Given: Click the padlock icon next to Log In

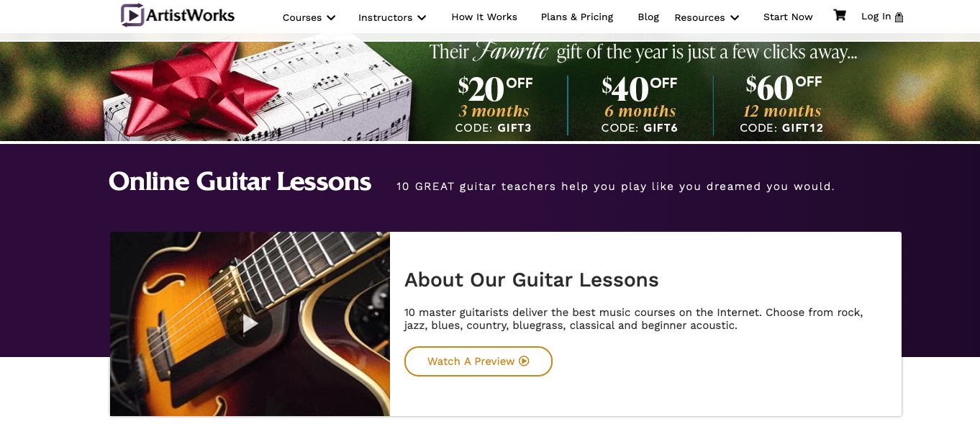Looking at the screenshot, I should pos(900,16).
